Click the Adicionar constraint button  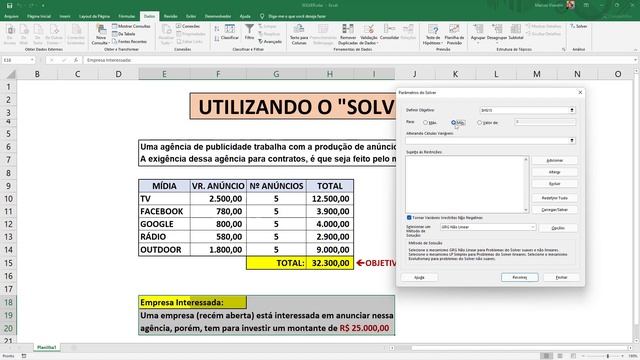tap(554, 160)
